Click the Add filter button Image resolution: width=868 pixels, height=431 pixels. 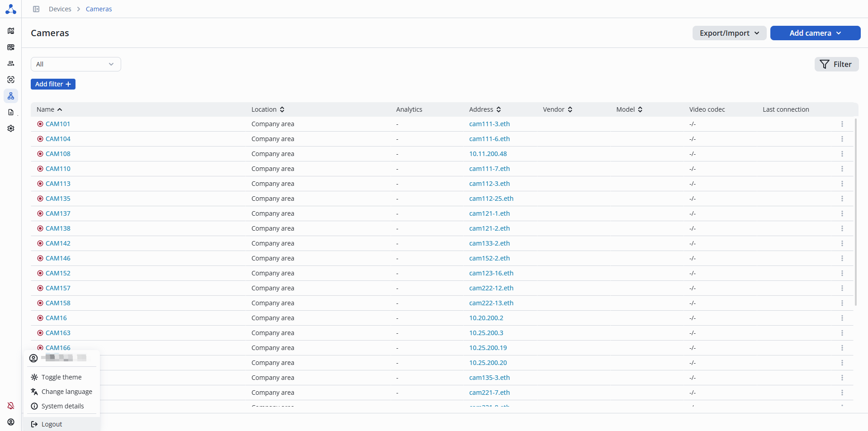click(x=53, y=84)
